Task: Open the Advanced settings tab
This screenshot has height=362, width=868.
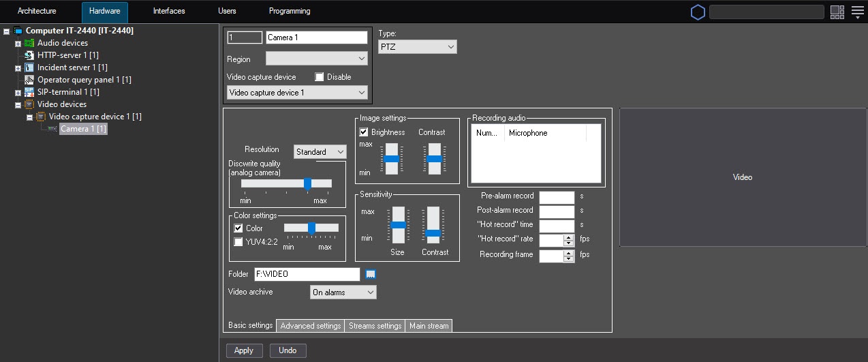Action: point(310,326)
